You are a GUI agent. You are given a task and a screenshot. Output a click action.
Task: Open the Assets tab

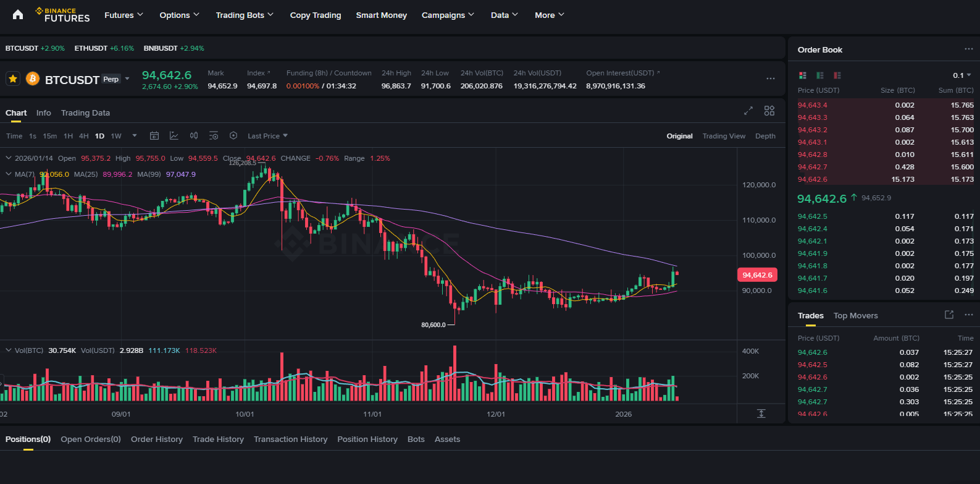point(447,439)
